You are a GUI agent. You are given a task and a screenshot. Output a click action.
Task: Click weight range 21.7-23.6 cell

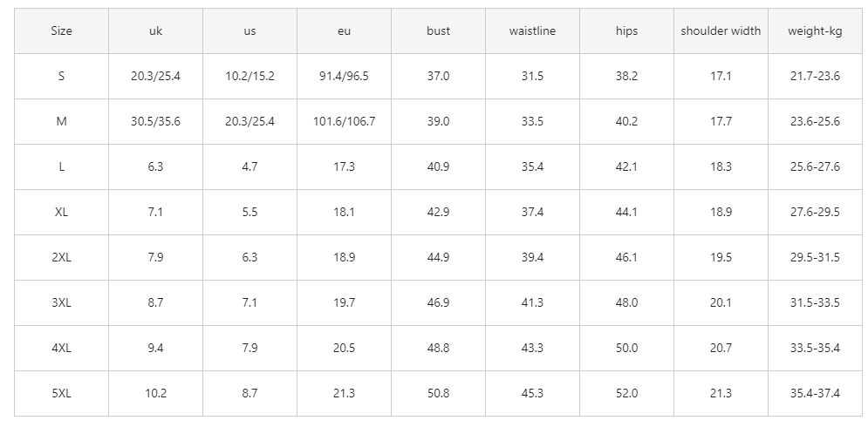(x=815, y=77)
